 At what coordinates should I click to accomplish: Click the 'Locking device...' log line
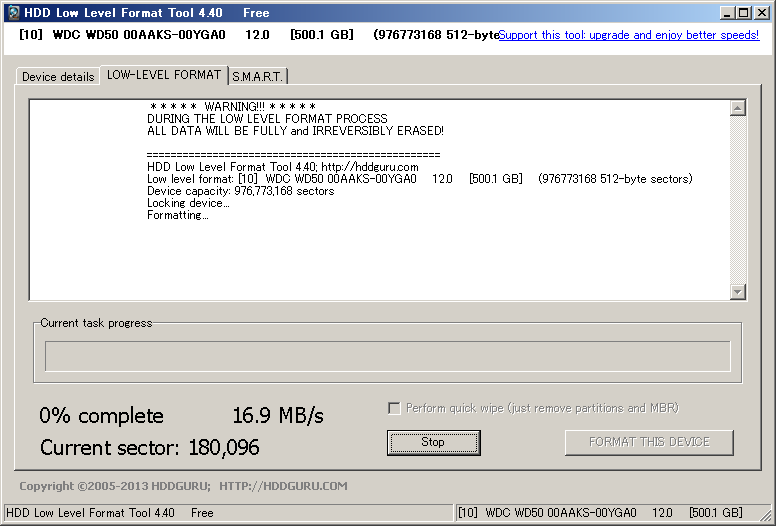[188, 203]
